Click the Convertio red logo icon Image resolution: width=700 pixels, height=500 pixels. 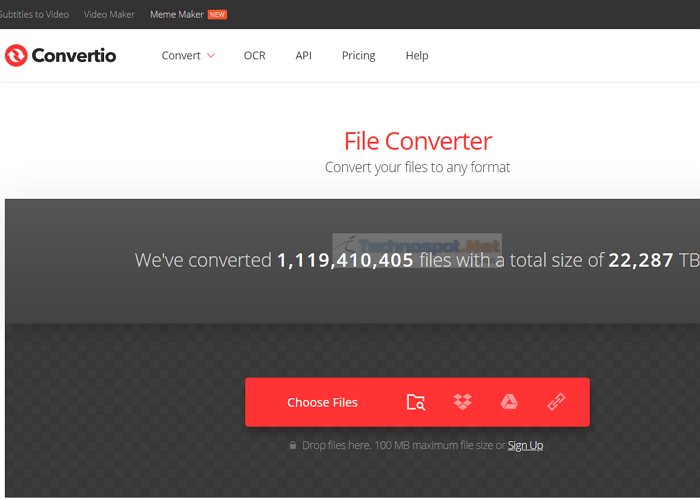[x=16, y=55]
